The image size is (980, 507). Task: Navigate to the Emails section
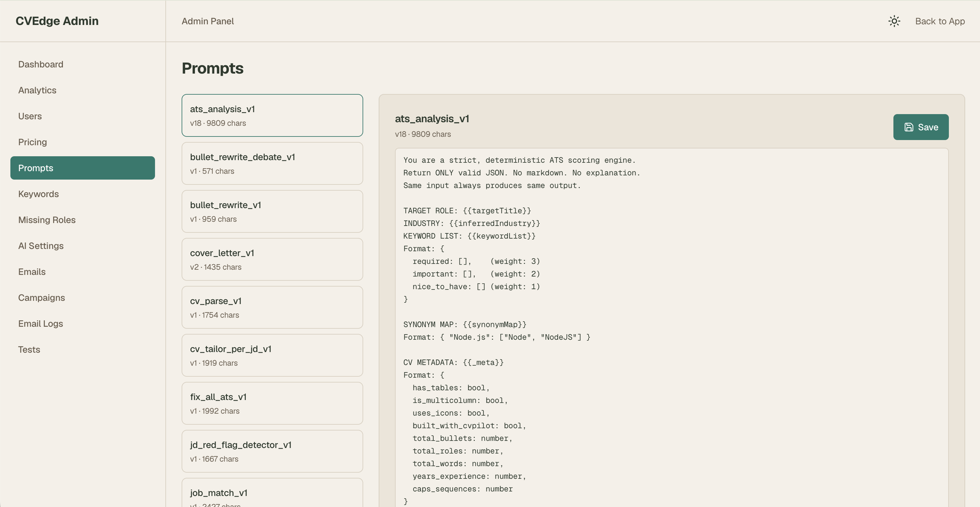click(83, 272)
